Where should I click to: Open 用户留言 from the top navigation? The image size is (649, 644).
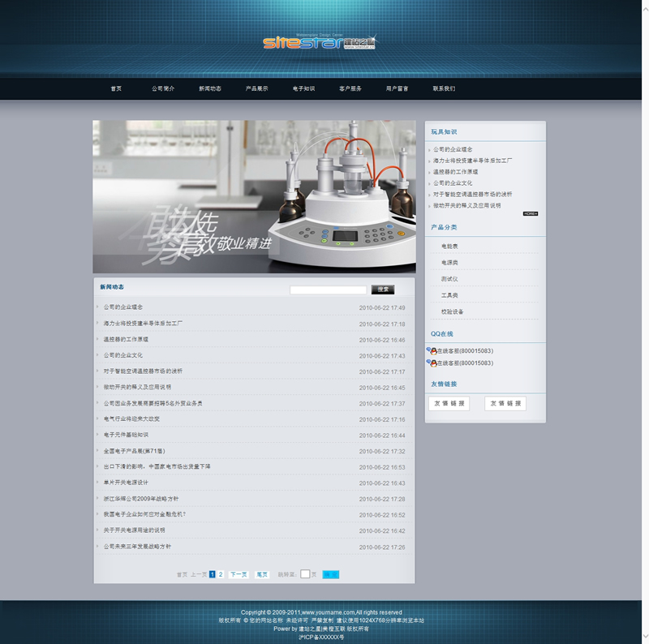pos(397,88)
